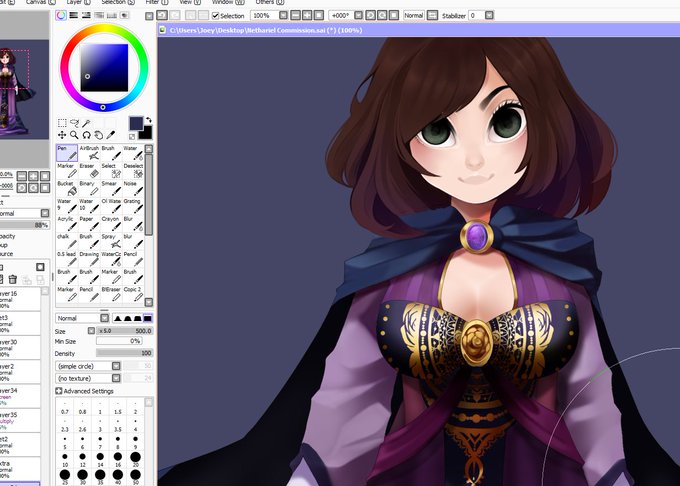Select the move tool
This screenshot has width=680, height=486.
(x=62, y=135)
